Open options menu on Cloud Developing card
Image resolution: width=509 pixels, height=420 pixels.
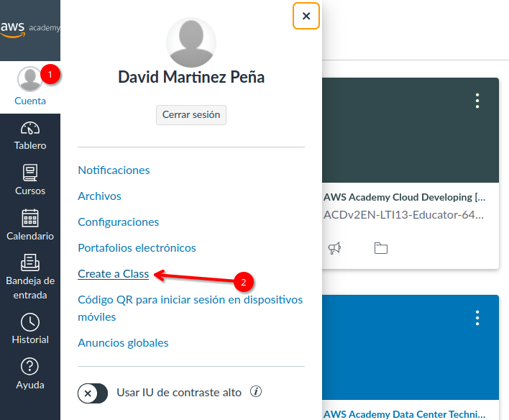477,101
